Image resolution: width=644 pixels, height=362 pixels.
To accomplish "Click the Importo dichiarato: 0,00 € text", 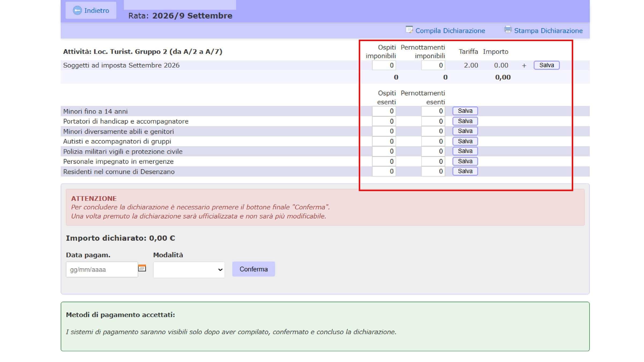I will click(120, 238).
